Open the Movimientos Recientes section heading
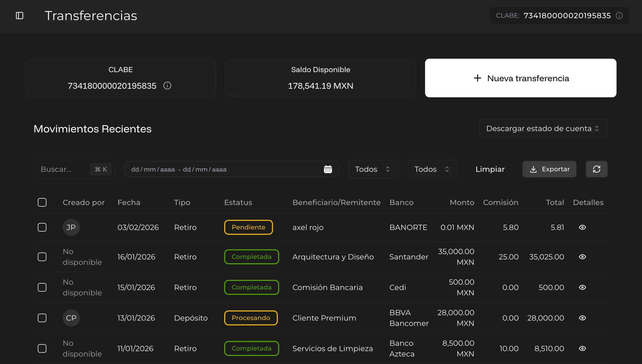The width and height of the screenshot is (642, 364). coord(92,129)
